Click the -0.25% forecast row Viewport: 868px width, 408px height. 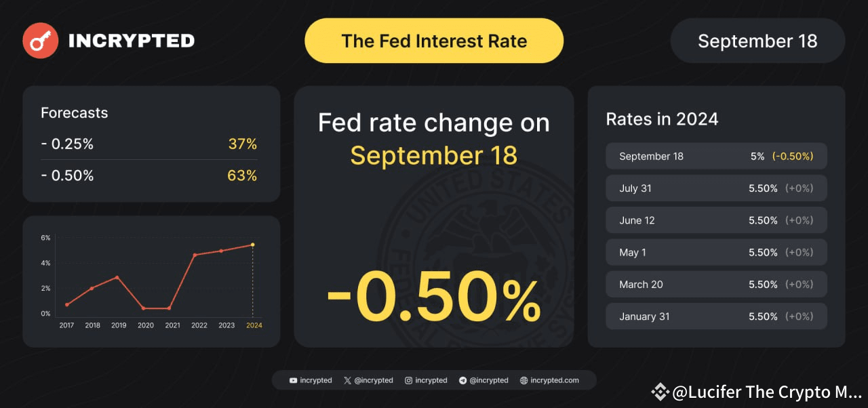coord(149,144)
